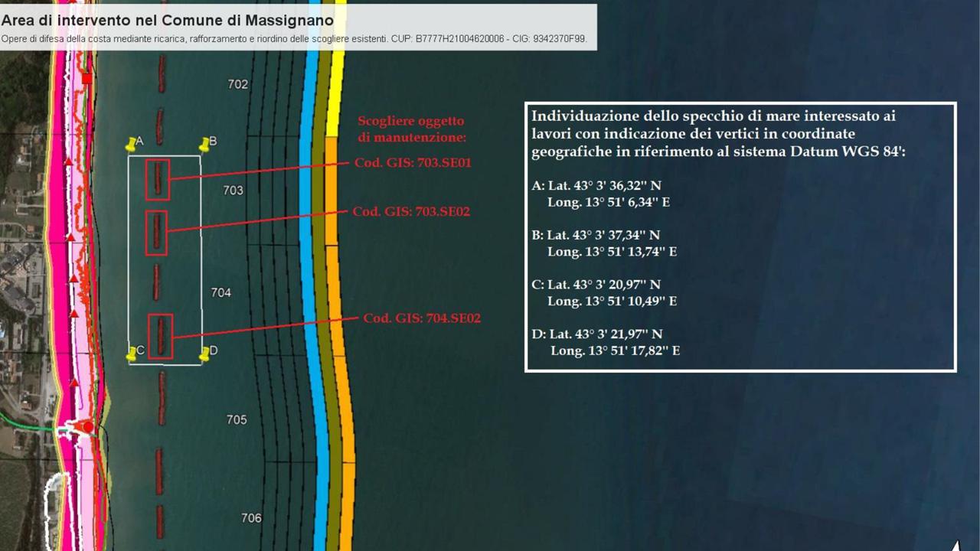This screenshot has height=551, width=980.
Task: Click the yellow pushpin marker C
Action: [x=131, y=354]
